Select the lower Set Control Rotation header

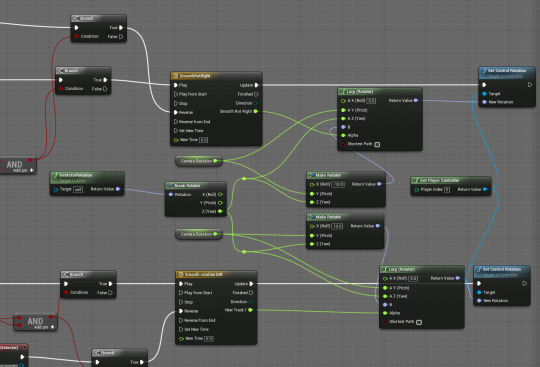(502, 271)
